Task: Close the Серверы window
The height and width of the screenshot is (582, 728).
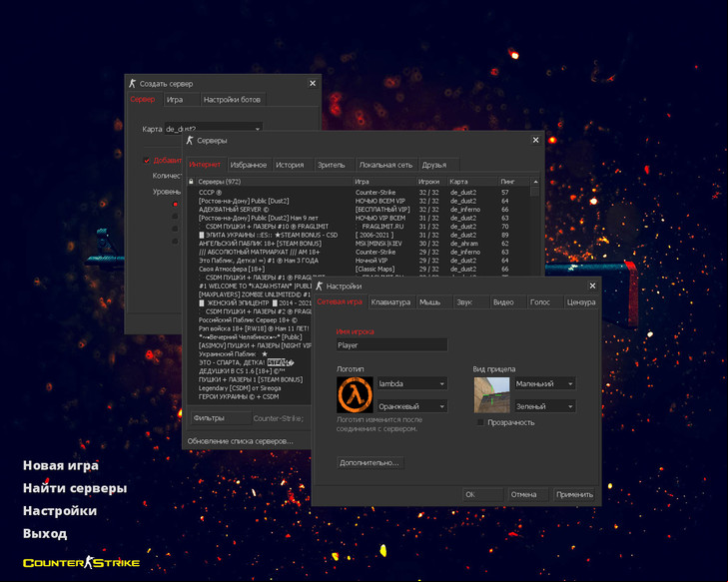Action: [536, 140]
